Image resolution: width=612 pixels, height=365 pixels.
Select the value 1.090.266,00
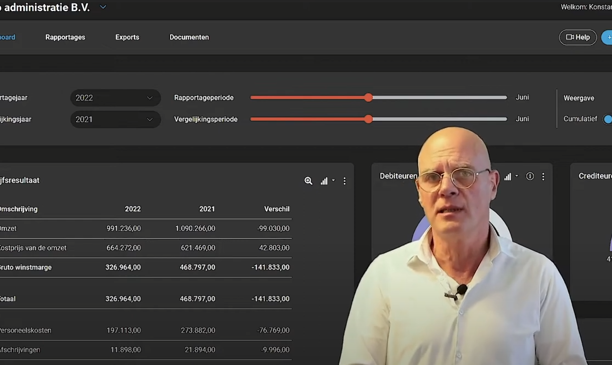pyautogui.click(x=195, y=228)
